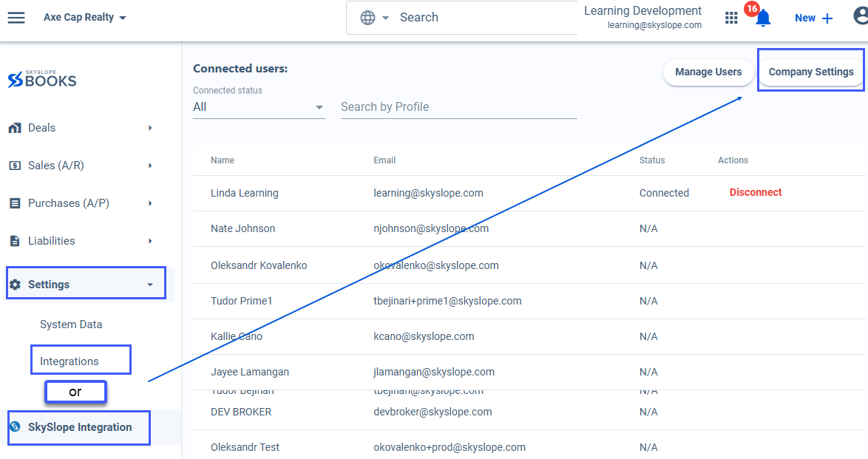Open the Axe Cap Realty company dropdown
868x459 pixels.
85,17
